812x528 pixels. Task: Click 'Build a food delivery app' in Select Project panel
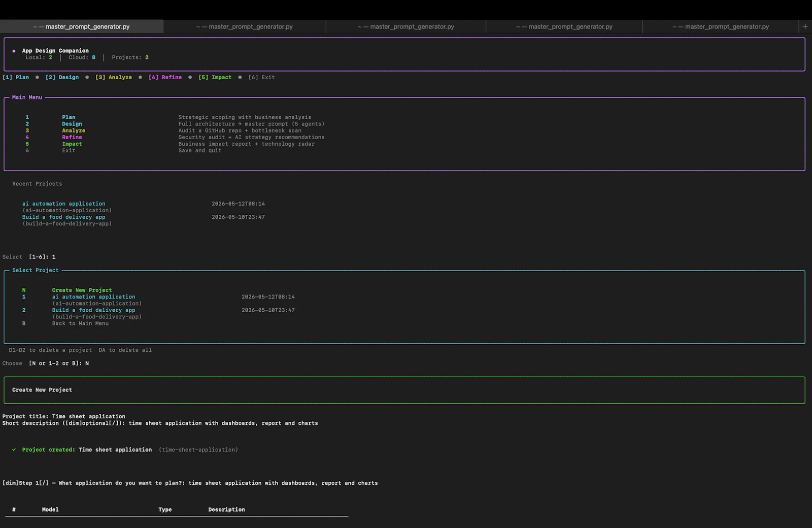pyautogui.click(x=94, y=310)
